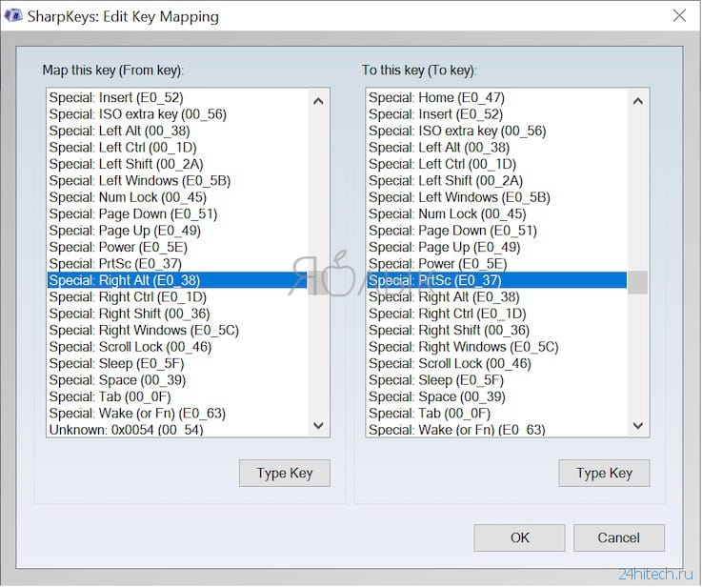Select Special: Right Shift in From list

[x=177, y=314]
